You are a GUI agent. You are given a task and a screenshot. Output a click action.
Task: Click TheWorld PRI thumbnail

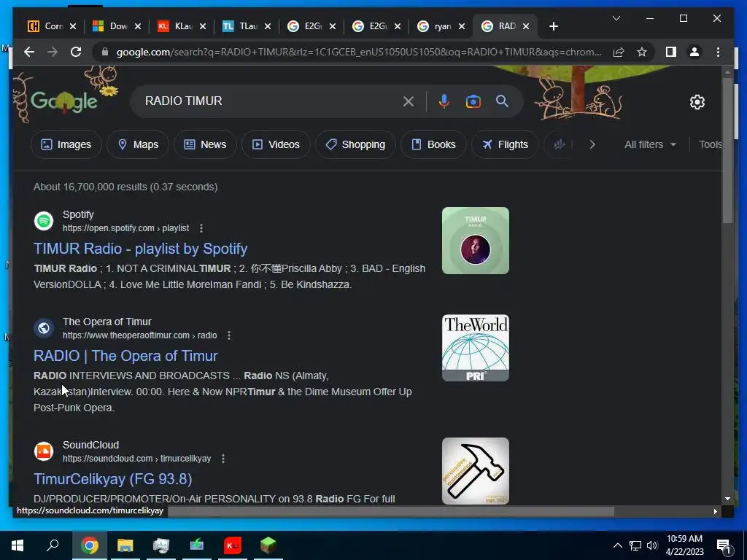point(476,348)
